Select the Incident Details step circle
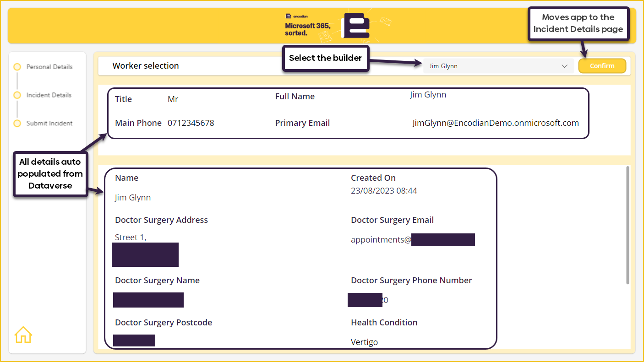The height and width of the screenshot is (362, 644). coord(17,95)
